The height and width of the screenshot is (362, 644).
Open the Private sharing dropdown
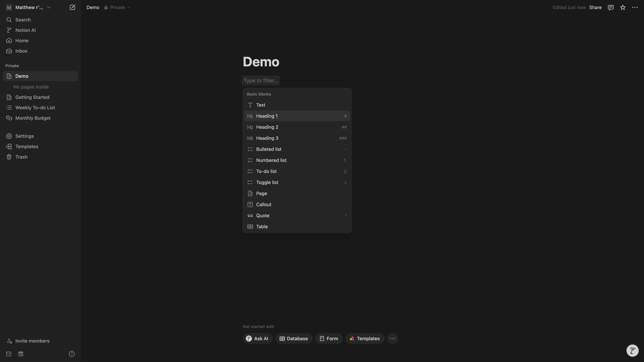click(x=117, y=8)
